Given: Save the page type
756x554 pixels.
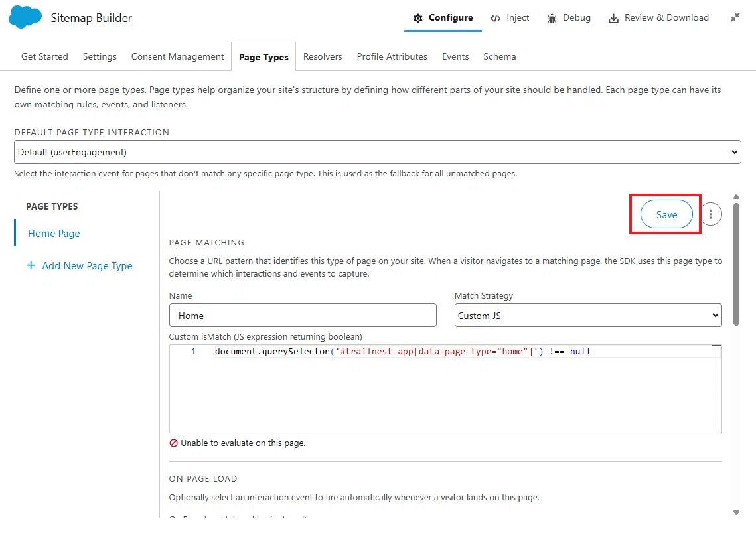Looking at the screenshot, I should point(666,214).
